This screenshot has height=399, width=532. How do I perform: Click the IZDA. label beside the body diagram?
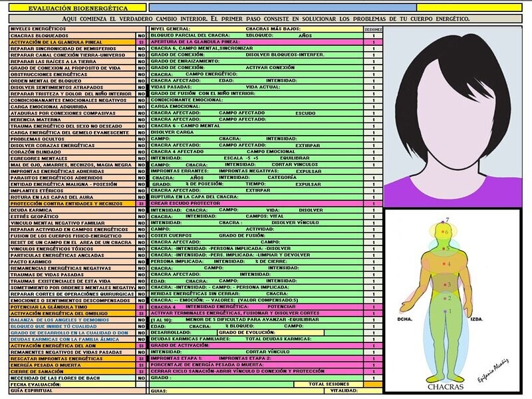pos(477,319)
